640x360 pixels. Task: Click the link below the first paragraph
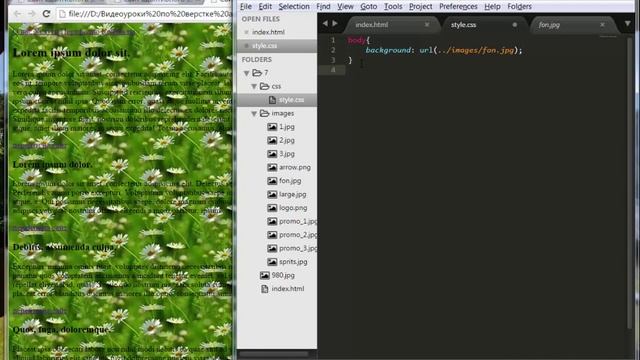pos(39,146)
